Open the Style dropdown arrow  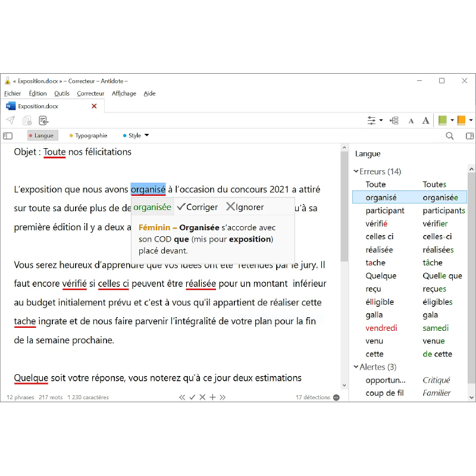pos(146,135)
